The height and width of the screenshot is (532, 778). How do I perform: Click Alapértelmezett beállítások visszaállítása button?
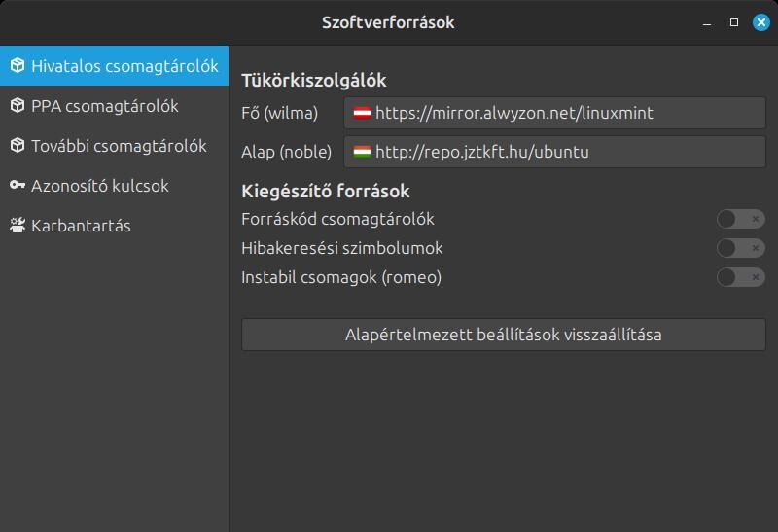[503, 335]
